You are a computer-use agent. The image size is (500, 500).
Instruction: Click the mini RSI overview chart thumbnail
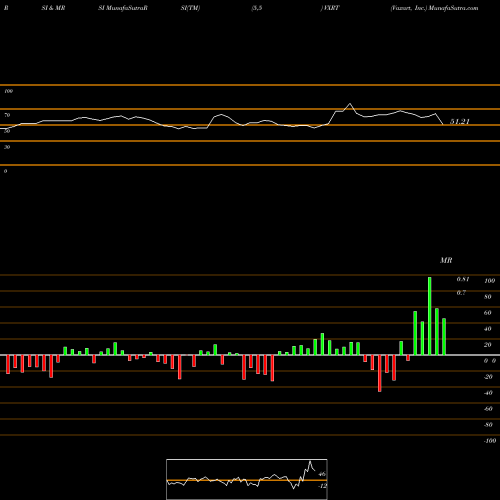[x=247, y=479]
